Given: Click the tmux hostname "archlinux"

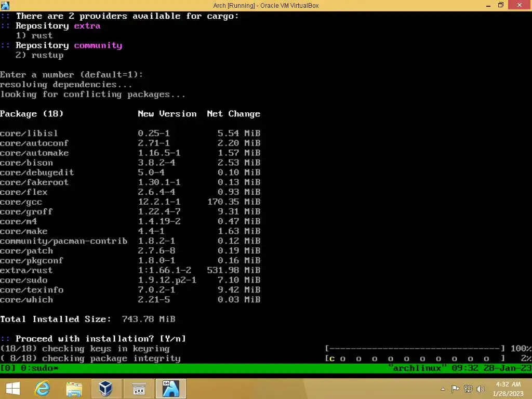Looking at the screenshot, I should coord(417,368).
